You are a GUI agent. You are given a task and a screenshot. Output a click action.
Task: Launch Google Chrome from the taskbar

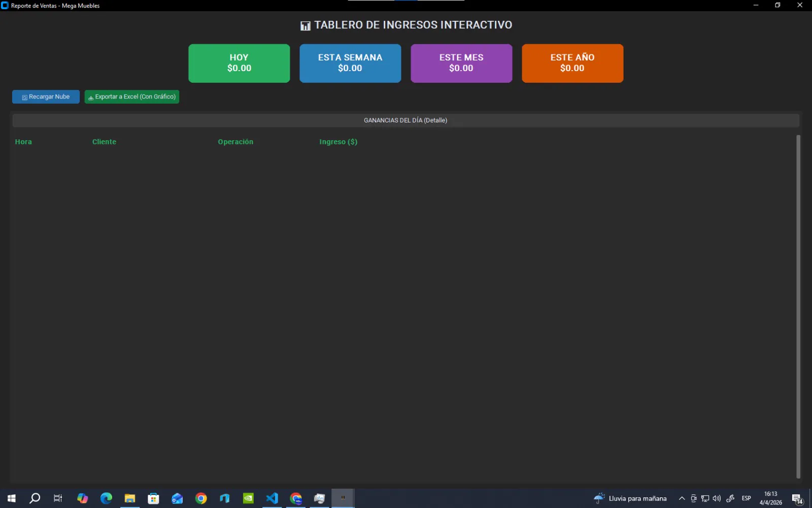201,498
